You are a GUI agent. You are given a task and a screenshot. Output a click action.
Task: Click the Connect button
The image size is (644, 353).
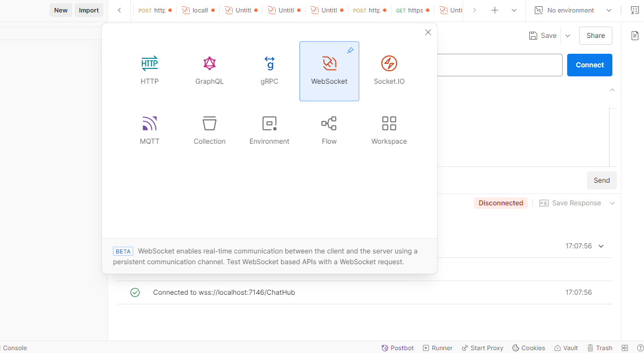[589, 64]
